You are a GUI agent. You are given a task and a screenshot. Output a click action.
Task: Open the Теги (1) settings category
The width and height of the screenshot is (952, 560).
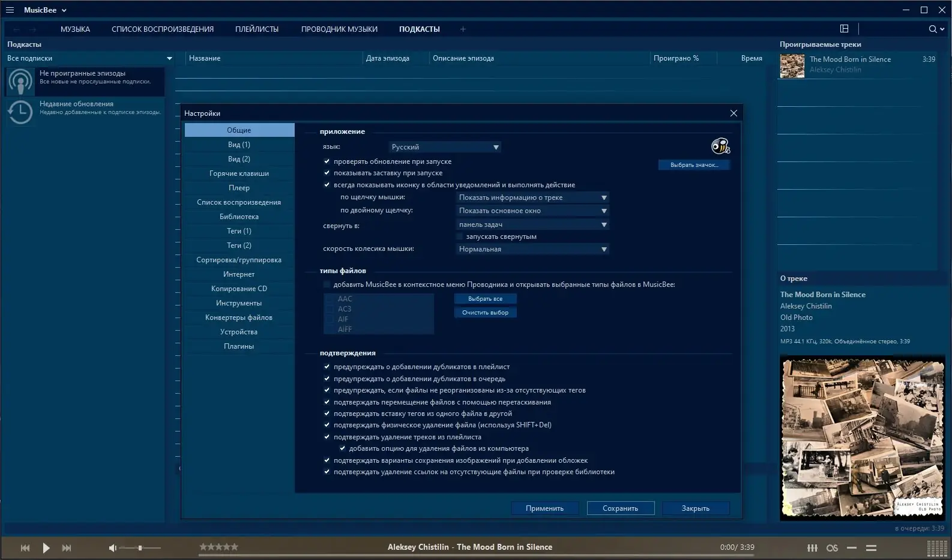[239, 231]
